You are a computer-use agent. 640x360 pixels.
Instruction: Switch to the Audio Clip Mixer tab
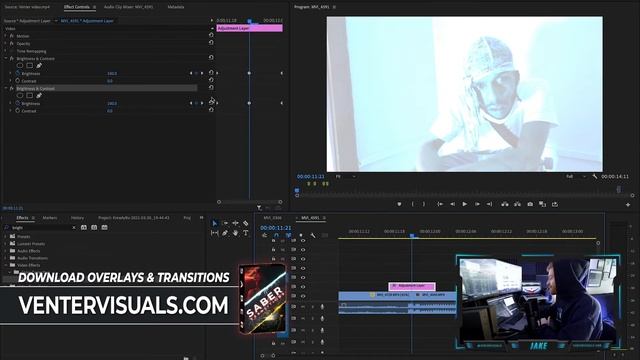129,7
